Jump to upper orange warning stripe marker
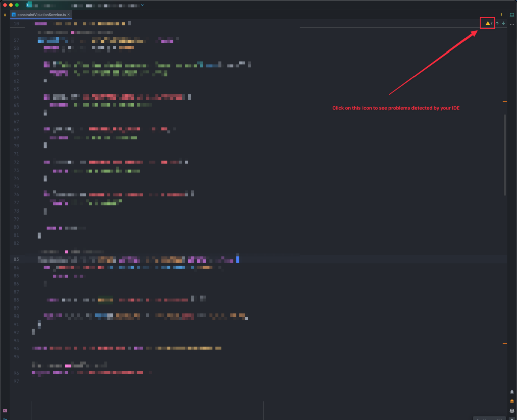Viewport: 517px width, 420px height. [x=505, y=101]
